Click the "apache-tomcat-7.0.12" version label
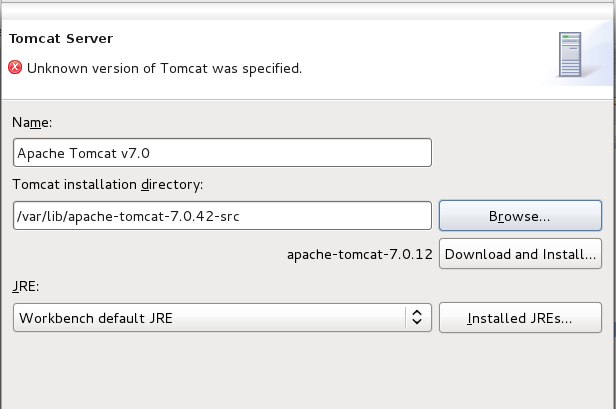This screenshot has width=616, height=409. [x=359, y=254]
